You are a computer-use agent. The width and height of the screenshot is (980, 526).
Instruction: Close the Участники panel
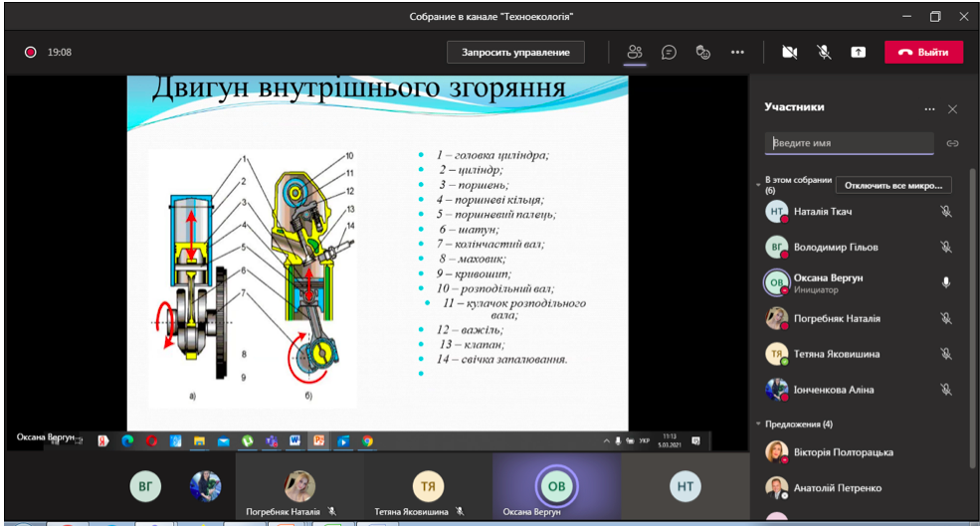coord(952,109)
